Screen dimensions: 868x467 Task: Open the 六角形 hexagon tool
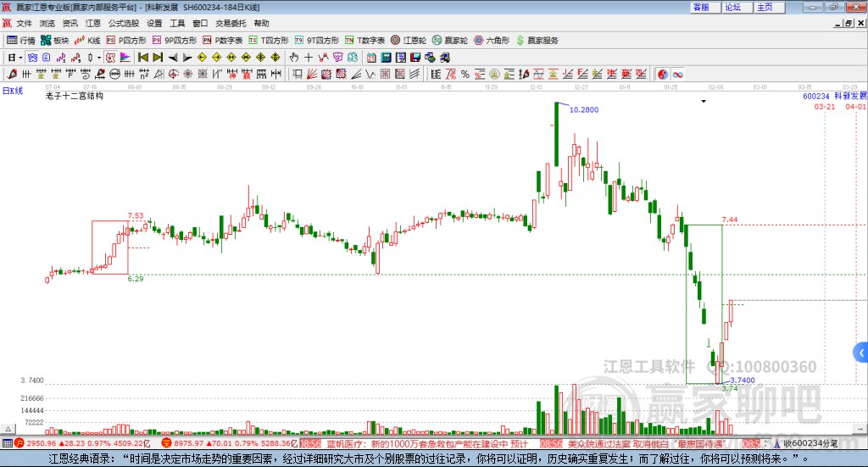492,41
